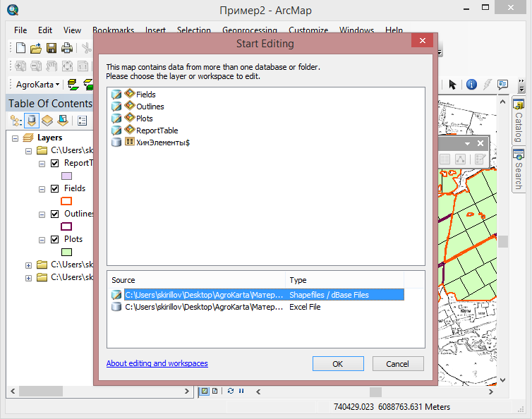Select Fields layer in Start Editing list
The image size is (532, 419).
[x=146, y=95]
